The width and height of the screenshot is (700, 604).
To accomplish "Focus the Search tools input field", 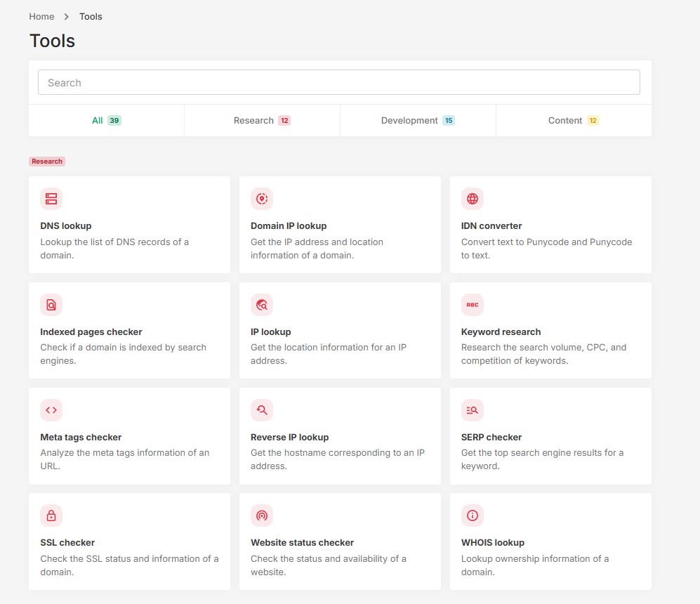I will [x=338, y=82].
